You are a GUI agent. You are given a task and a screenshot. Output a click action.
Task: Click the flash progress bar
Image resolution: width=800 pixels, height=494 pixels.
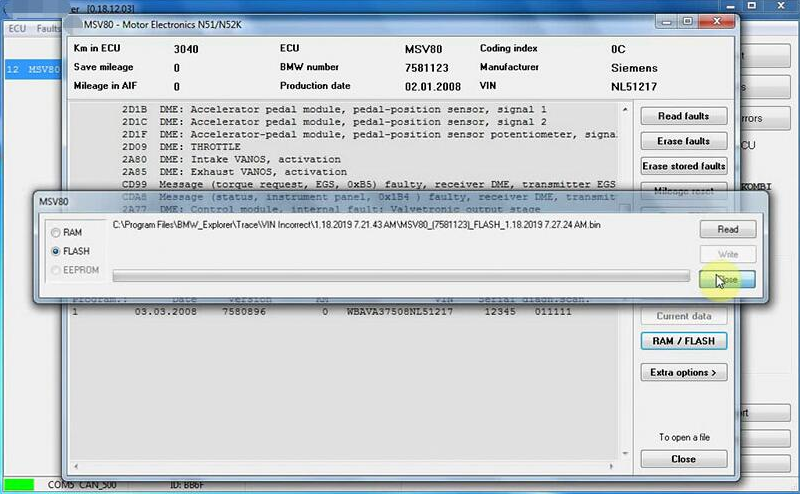tap(401, 276)
